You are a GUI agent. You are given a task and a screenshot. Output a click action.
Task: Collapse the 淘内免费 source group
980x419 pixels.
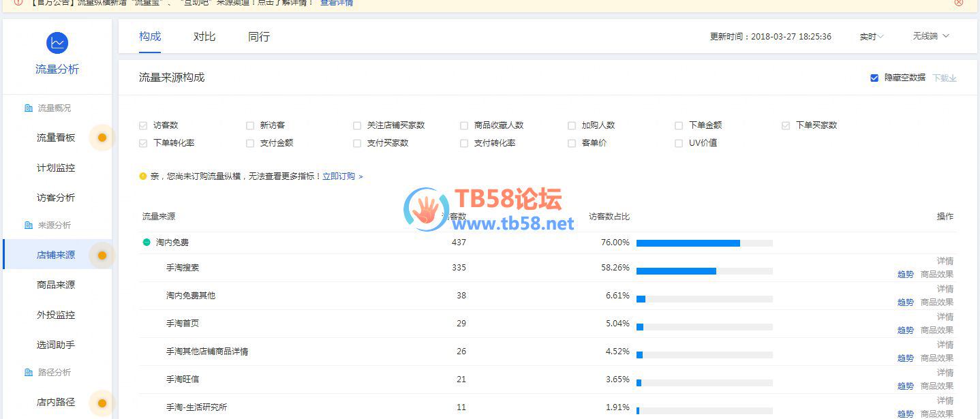click(147, 243)
